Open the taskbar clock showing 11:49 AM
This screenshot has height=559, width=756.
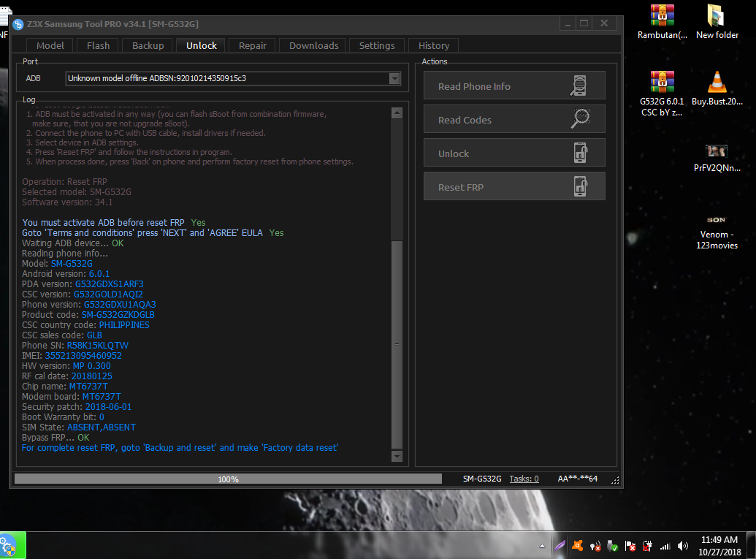click(x=719, y=546)
